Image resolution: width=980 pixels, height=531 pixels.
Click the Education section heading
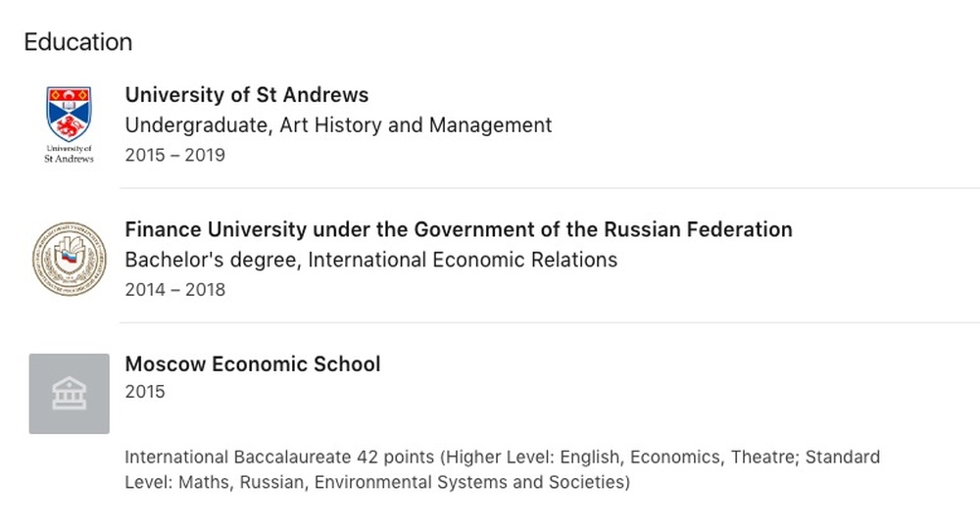pos(78,42)
